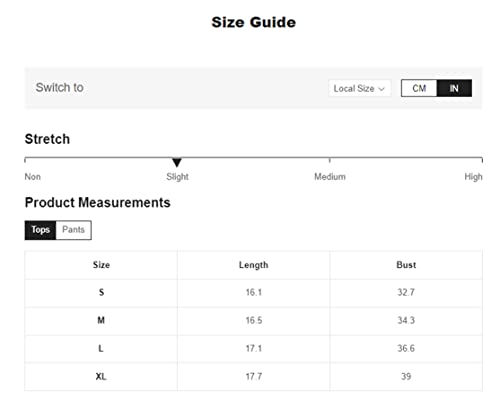This screenshot has width=500, height=401.
Task: Select the Tops tab
Action: tap(40, 230)
